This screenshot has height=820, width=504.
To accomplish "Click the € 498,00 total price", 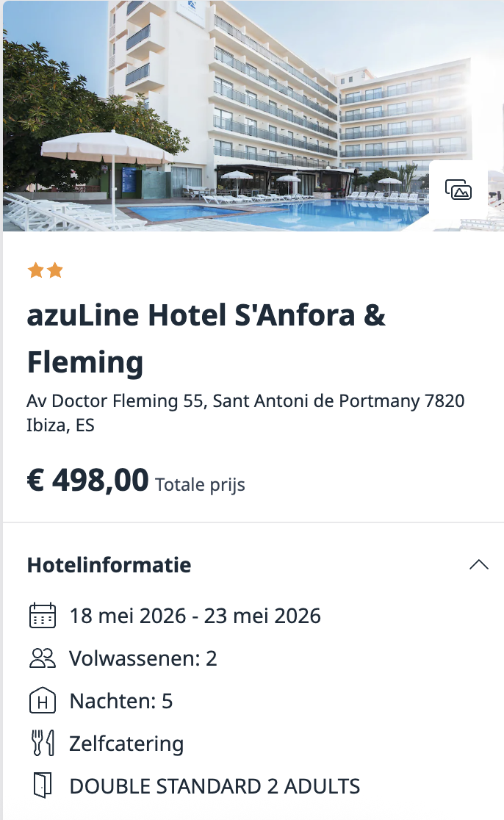I will click(87, 480).
